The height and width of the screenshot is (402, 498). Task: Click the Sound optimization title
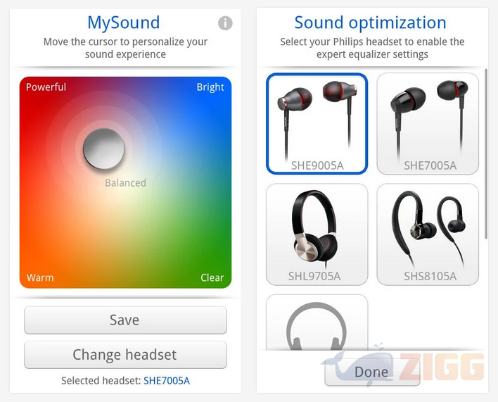pos(370,23)
